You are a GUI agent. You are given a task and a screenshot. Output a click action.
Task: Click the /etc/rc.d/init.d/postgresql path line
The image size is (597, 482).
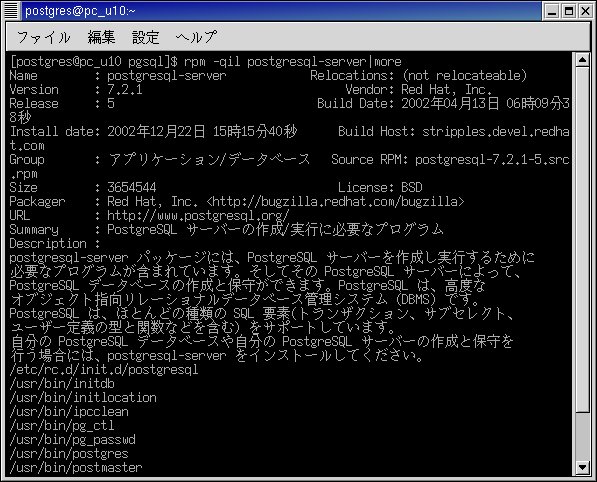click(x=104, y=370)
